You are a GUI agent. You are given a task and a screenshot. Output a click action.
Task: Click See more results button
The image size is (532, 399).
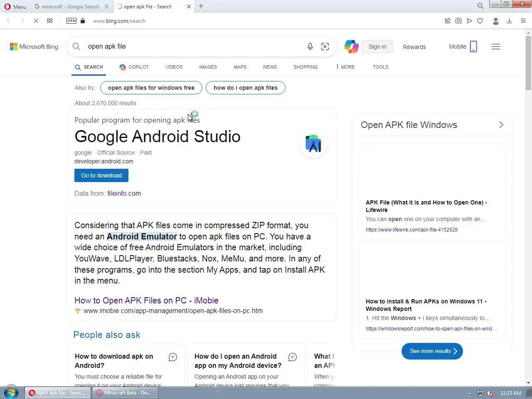[x=432, y=351]
